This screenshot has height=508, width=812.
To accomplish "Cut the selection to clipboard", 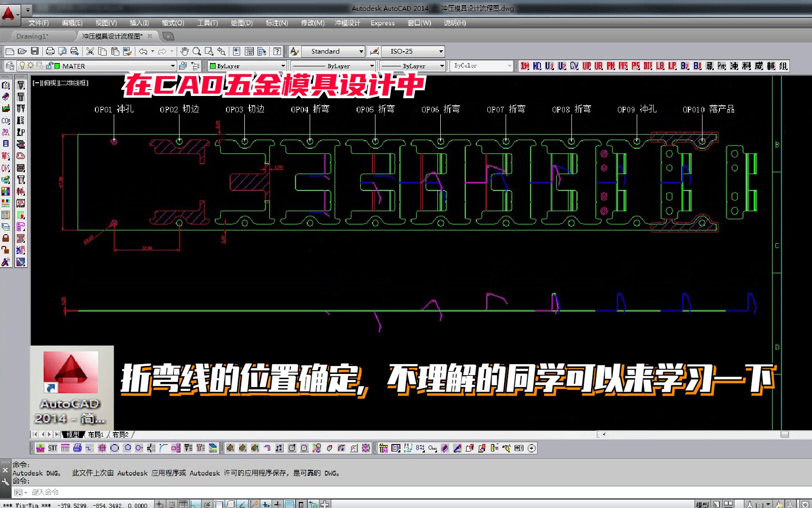I will click(90, 51).
